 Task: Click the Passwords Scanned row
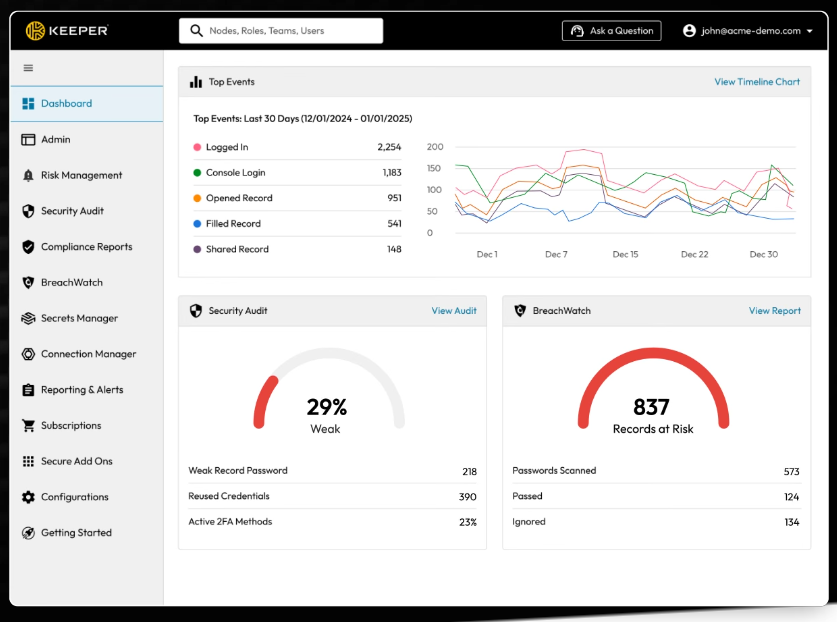[x=656, y=471]
